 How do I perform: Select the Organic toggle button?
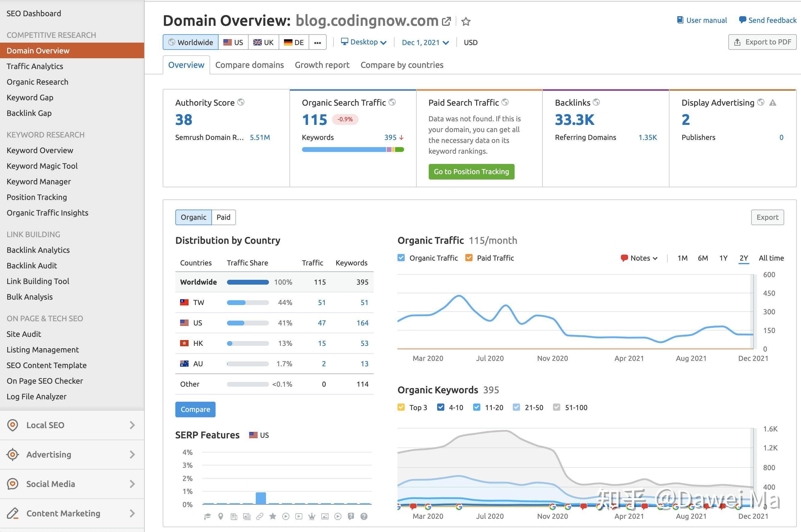click(193, 217)
